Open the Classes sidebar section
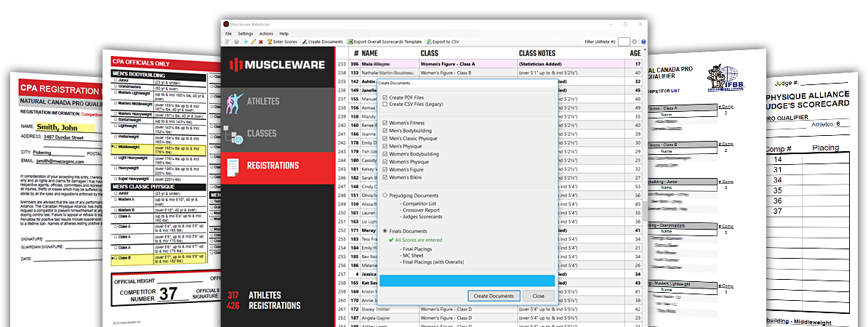Image resolution: width=868 pixels, height=327 pixels. click(x=278, y=134)
